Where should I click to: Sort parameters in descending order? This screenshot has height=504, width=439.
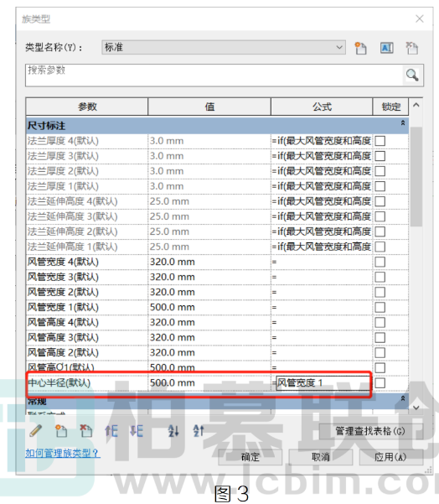[x=199, y=431]
